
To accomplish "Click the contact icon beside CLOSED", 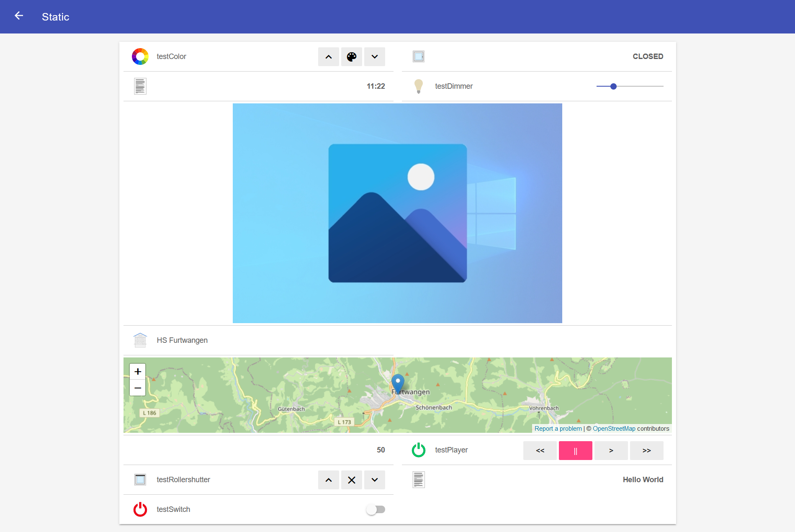I will [419, 57].
